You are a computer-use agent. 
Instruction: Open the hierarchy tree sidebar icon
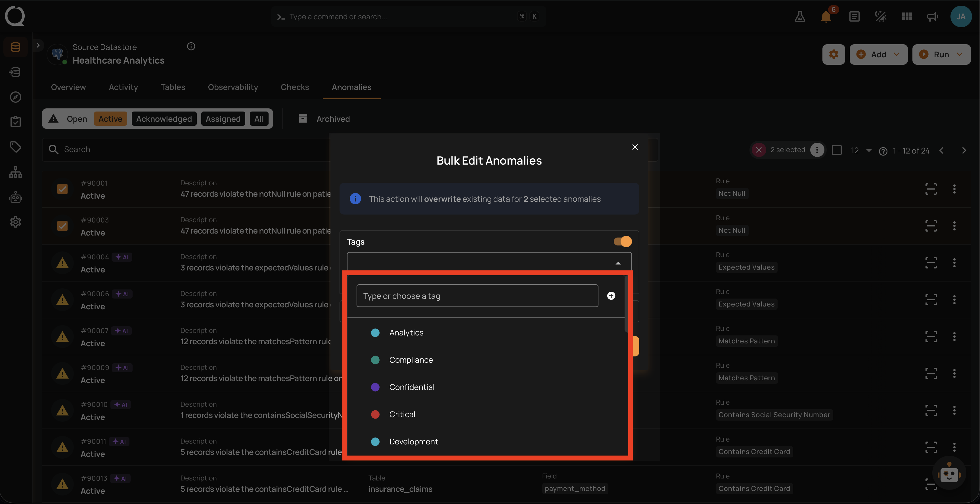(x=16, y=172)
